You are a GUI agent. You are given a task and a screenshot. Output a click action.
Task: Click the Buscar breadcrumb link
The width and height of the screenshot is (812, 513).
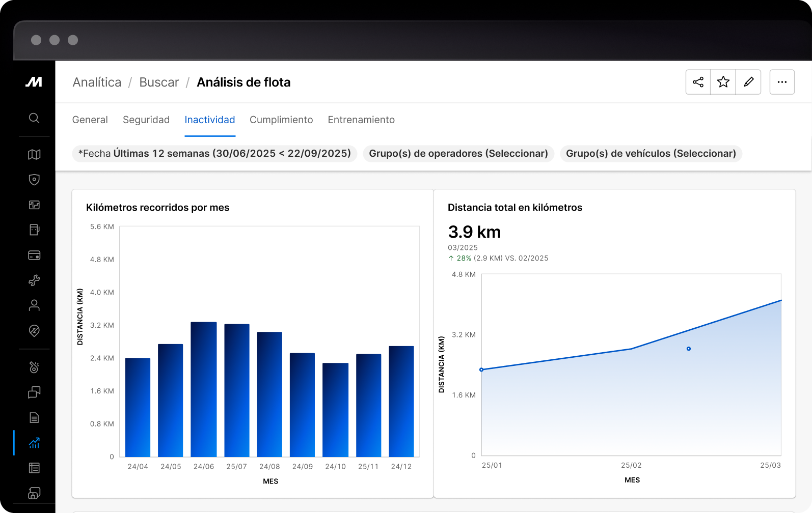pos(159,82)
